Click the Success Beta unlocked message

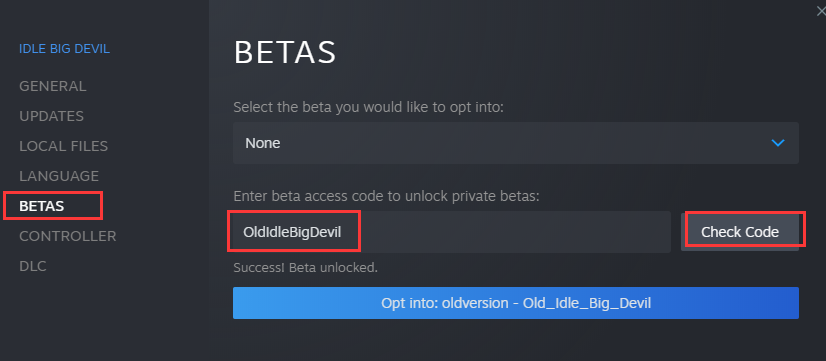(306, 268)
